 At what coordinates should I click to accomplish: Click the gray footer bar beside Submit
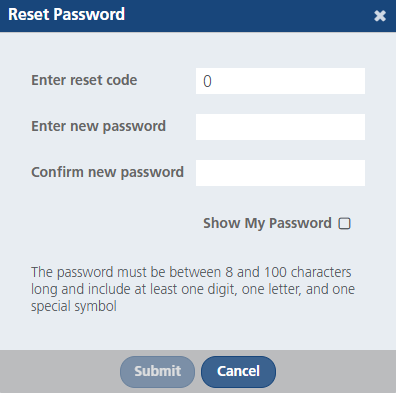(x=60, y=372)
